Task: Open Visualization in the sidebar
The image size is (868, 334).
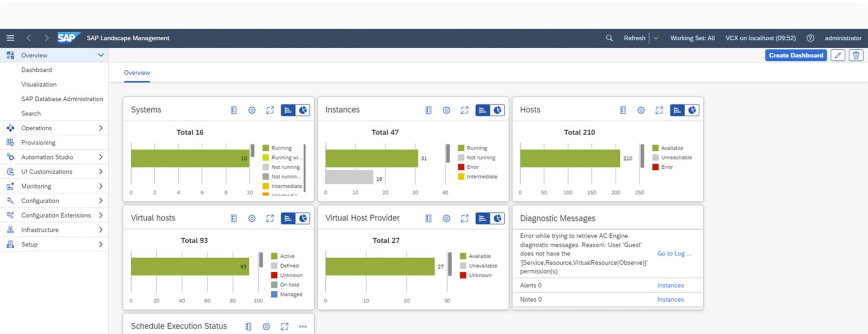Action: click(39, 84)
